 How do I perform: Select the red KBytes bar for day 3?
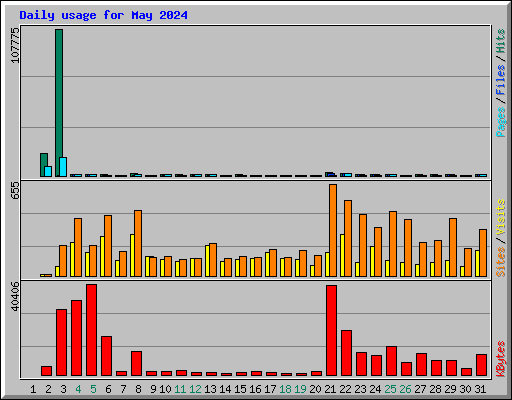(62, 343)
